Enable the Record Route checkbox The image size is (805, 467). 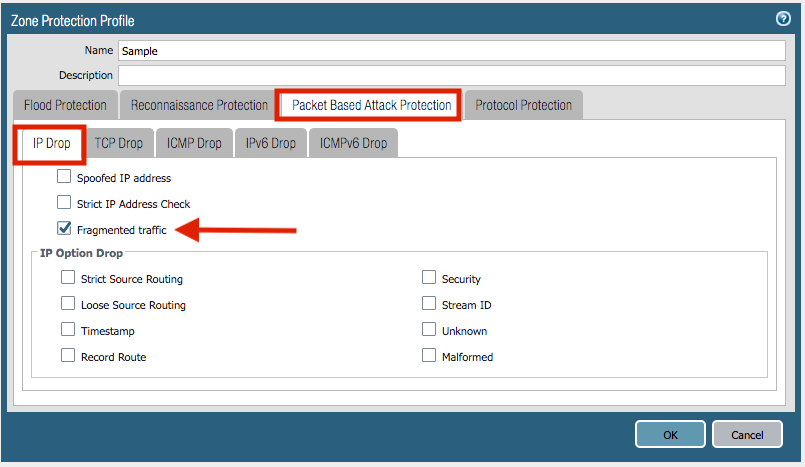(68, 355)
